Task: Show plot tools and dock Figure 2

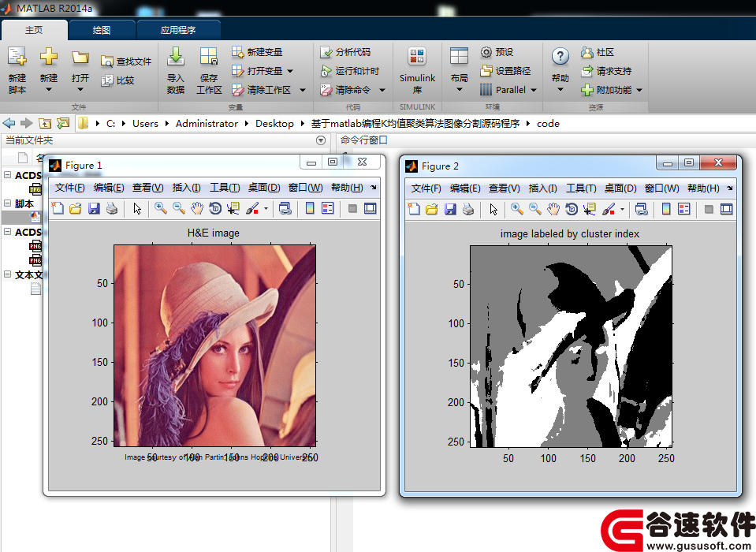Action: tap(727, 209)
